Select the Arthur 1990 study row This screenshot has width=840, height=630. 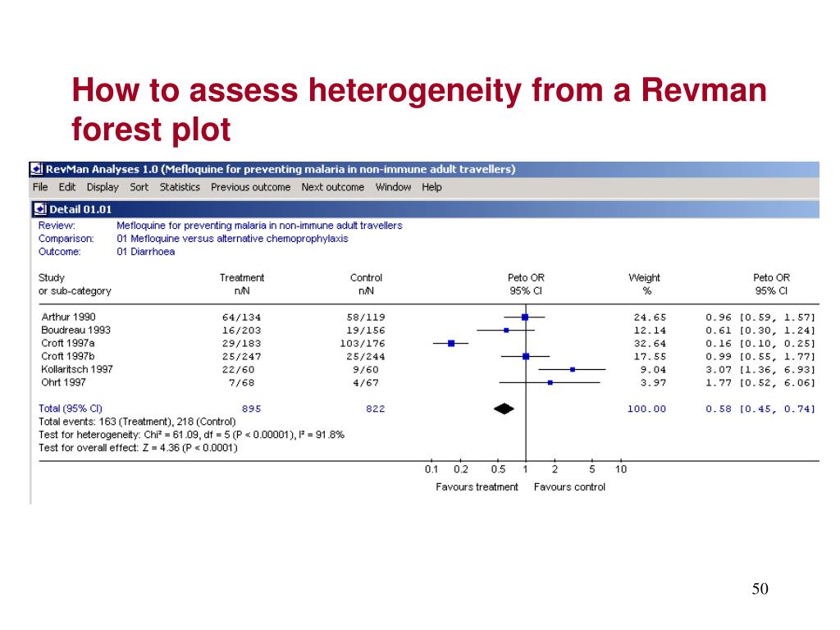click(428, 317)
